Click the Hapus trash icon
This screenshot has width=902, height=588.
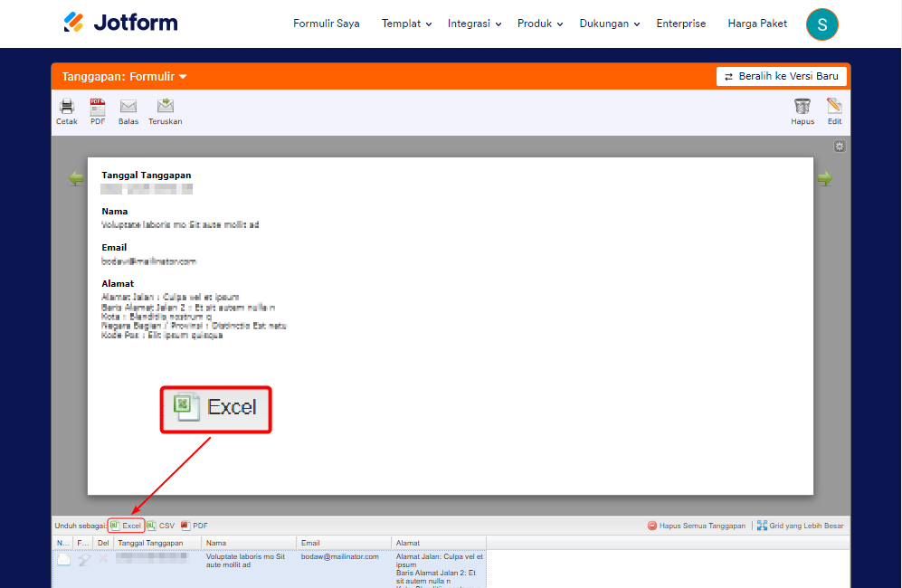[x=802, y=110]
